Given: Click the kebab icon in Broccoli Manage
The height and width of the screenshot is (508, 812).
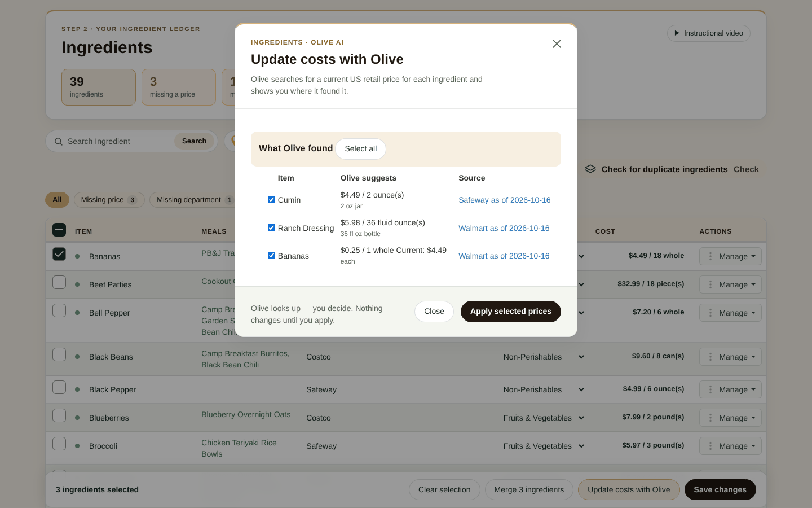Looking at the screenshot, I should point(710,446).
